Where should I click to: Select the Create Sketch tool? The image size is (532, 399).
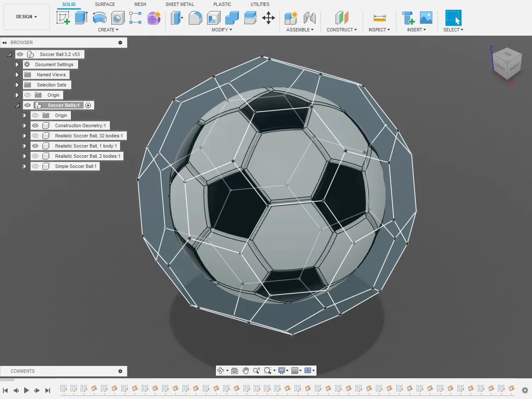click(x=63, y=18)
